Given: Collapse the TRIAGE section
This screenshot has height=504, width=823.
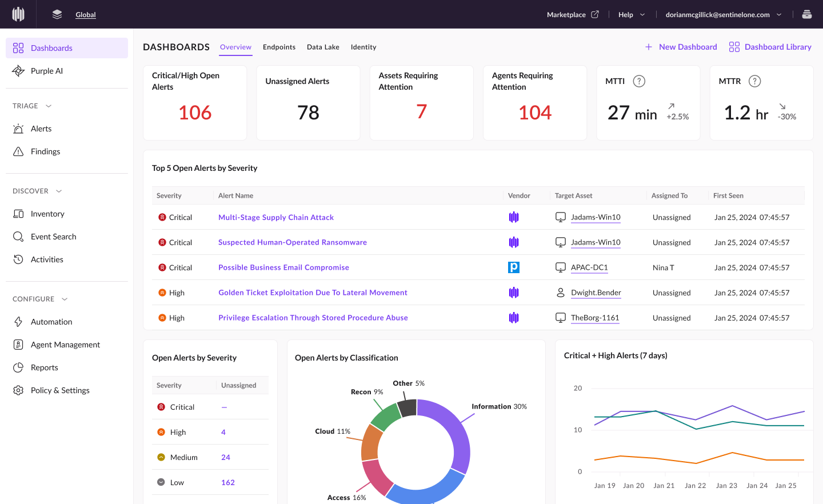Looking at the screenshot, I should pyautogui.click(x=49, y=106).
